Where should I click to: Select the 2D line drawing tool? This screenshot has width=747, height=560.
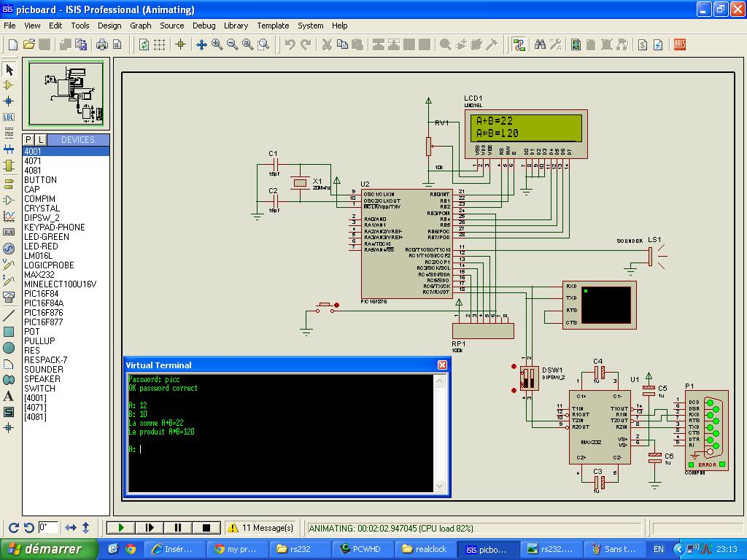click(x=9, y=315)
